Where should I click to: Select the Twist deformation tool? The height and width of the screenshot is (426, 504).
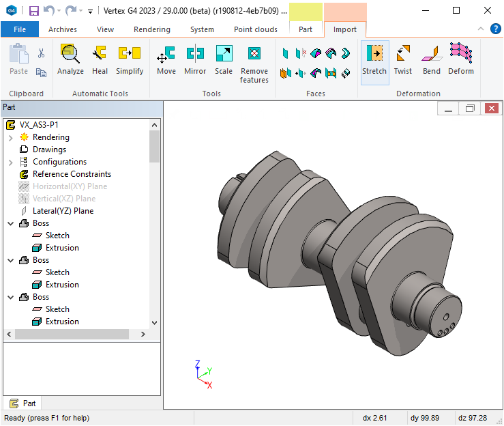pos(403,59)
